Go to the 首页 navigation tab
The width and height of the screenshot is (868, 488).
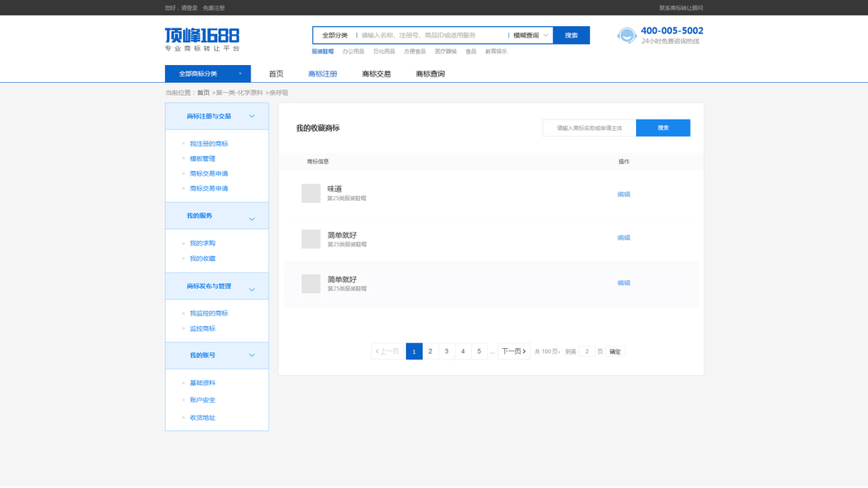(x=276, y=73)
